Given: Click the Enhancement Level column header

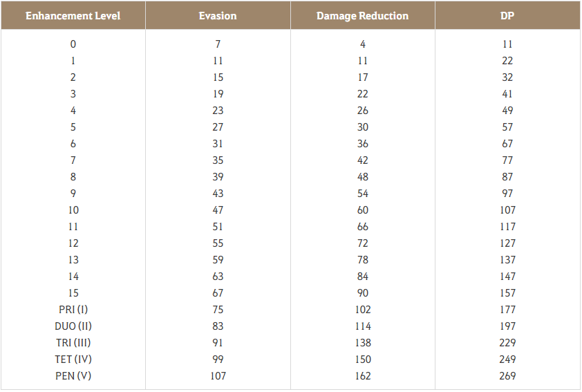Looking at the screenshot, I should point(73,16).
